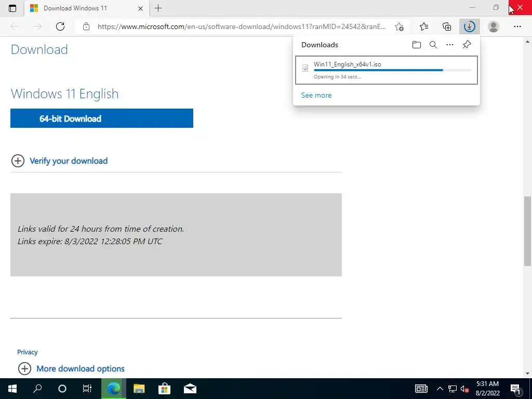Refresh the current page

(x=60, y=26)
